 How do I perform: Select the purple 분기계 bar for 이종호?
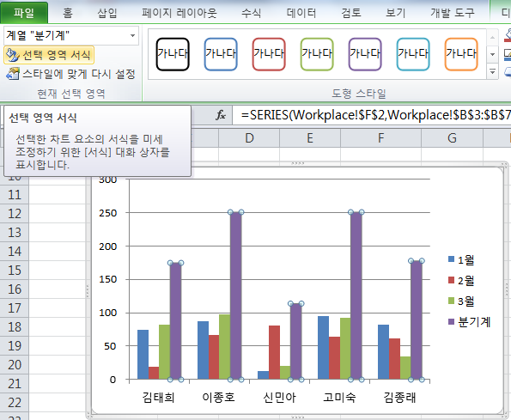(x=236, y=295)
